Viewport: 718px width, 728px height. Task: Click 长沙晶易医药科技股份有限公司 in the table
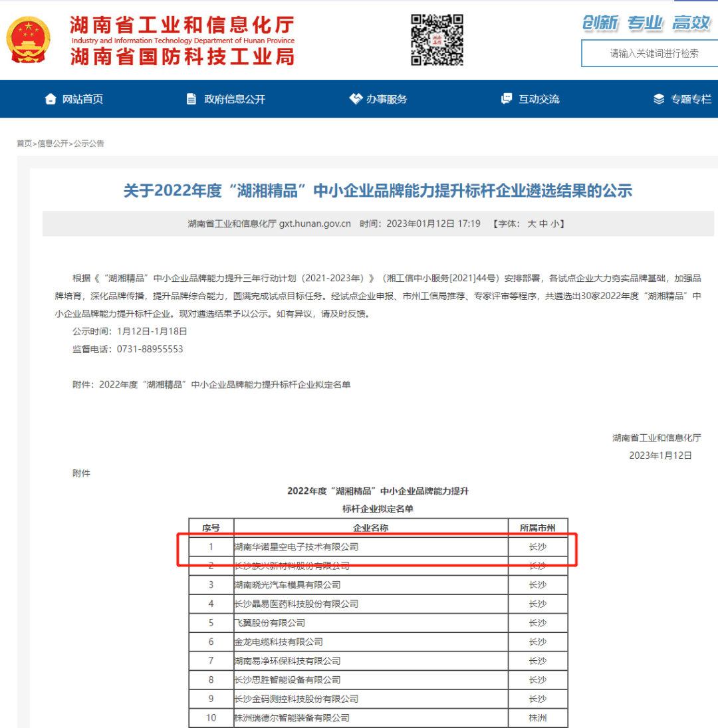coord(296,604)
